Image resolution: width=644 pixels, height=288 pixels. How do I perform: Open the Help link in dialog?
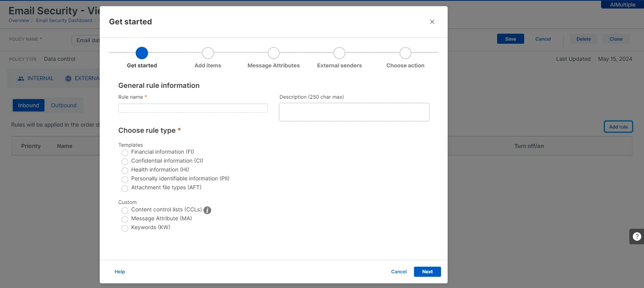120,272
